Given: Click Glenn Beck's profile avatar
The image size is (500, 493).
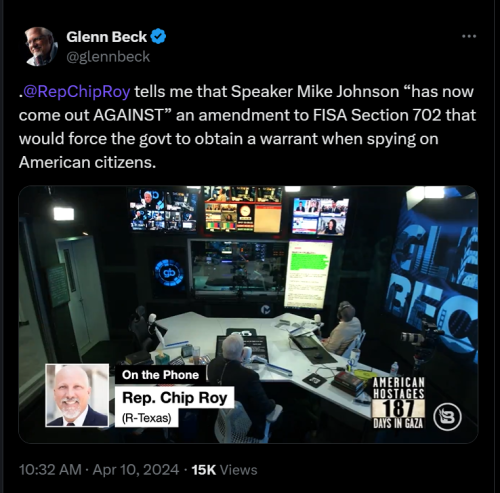Looking at the screenshot, I should (x=40, y=46).
